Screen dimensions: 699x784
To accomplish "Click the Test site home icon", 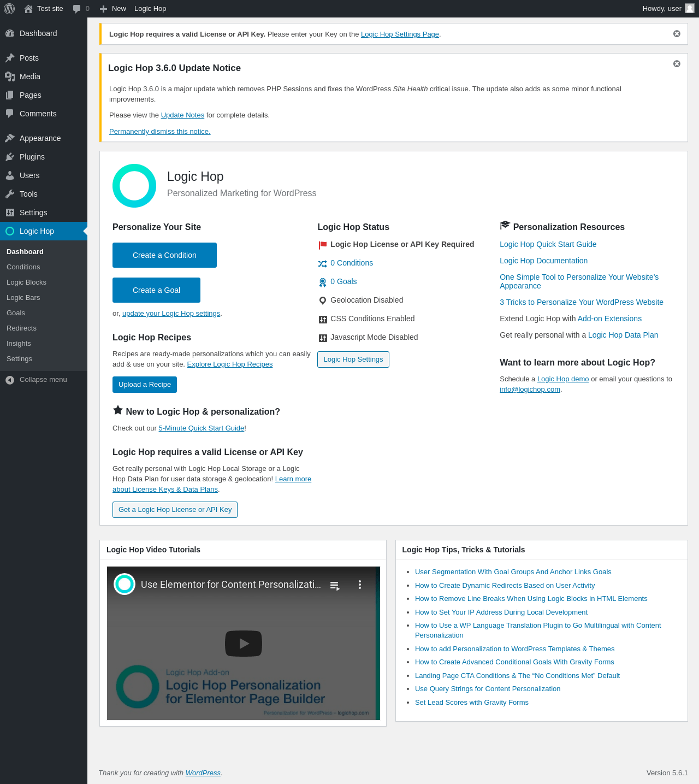I will [x=28, y=9].
